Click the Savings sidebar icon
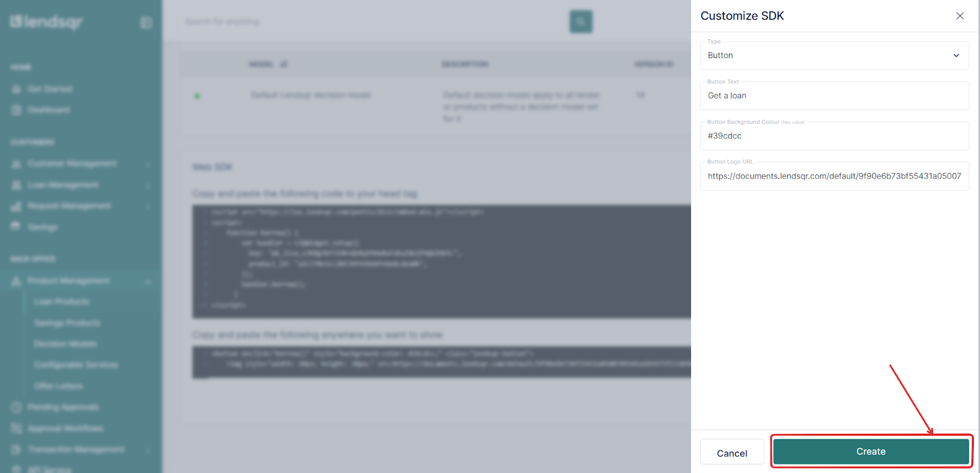 pyautogui.click(x=17, y=226)
